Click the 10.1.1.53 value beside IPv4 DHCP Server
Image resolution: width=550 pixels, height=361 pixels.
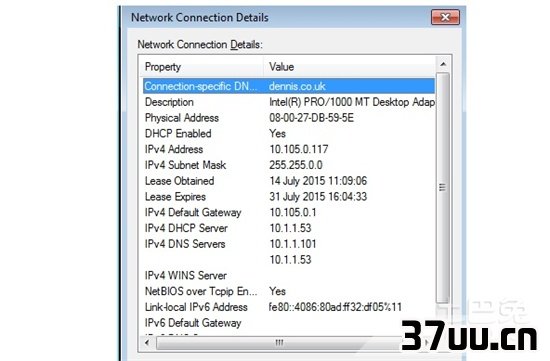[290, 228]
